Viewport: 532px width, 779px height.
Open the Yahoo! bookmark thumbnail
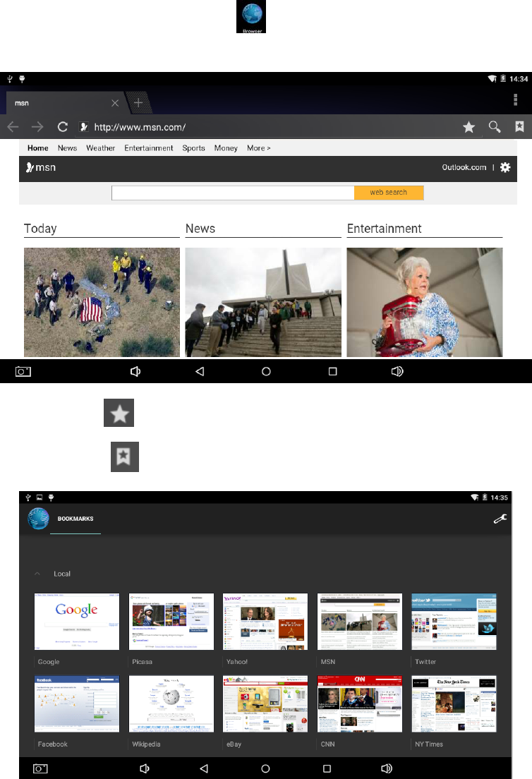click(x=265, y=622)
